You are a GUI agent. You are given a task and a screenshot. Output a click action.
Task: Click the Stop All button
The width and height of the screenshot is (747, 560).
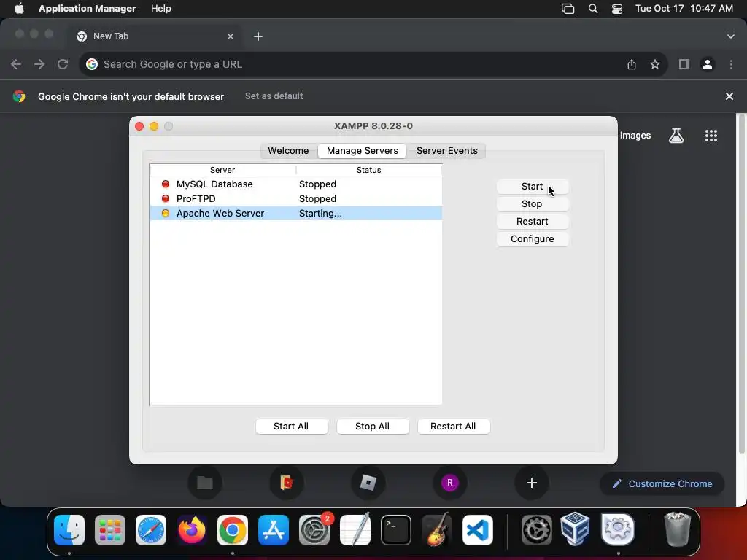(x=373, y=427)
